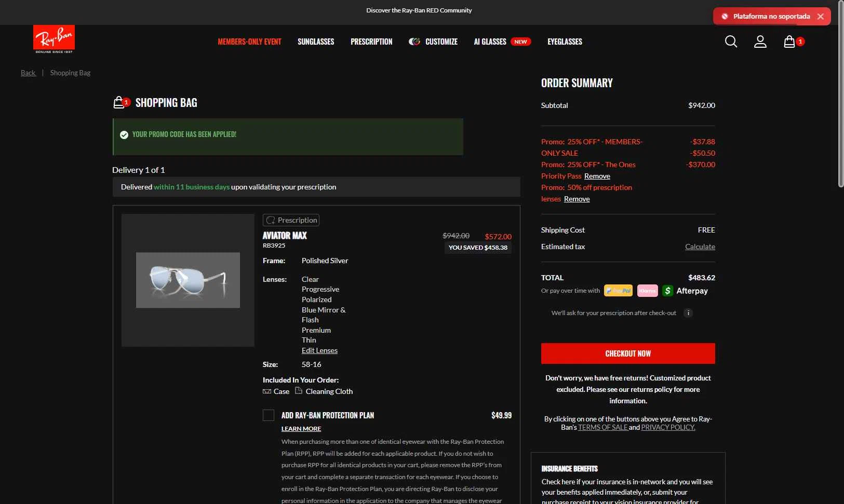Click the $483.62 total amount

(x=702, y=278)
